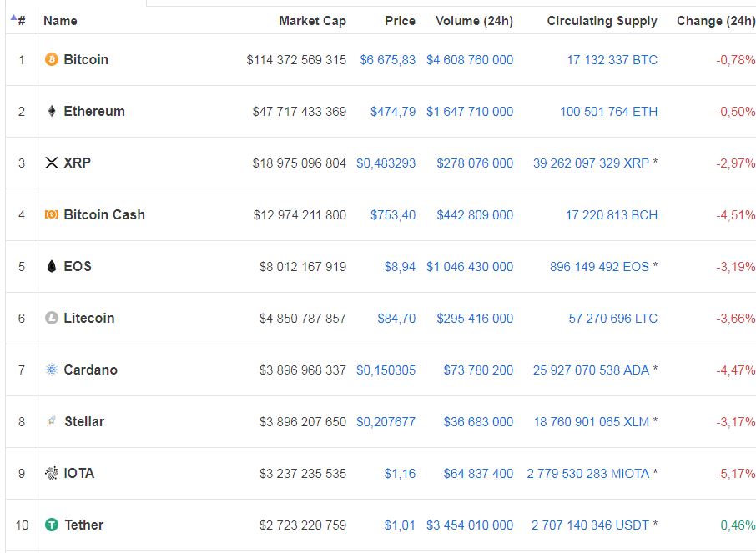Click Cardano volume $73 780 200
Viewport: 756px width, 553px height.
pos(478,370)
